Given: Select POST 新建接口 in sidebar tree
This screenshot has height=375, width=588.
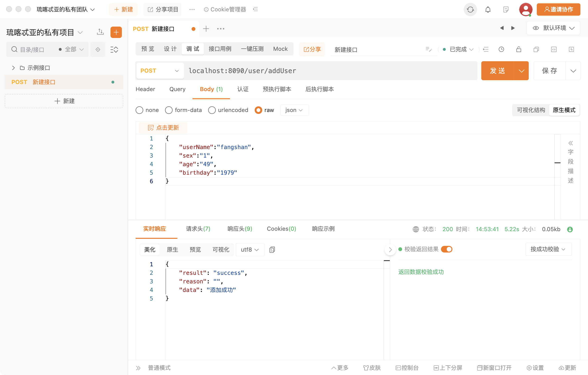Looking at the screenshot, I should click(64, 82).
